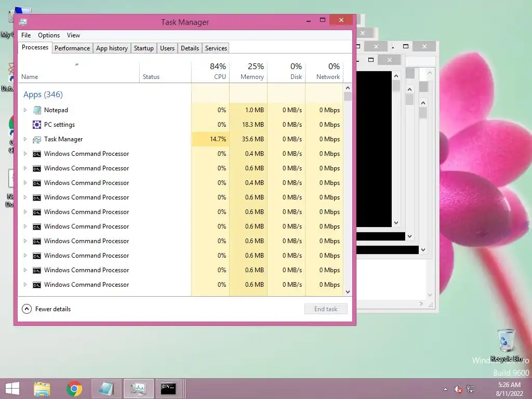Screen dimensions: 532x399
Task: Sort by the Disk column header
Action: (x=286, y=72)
